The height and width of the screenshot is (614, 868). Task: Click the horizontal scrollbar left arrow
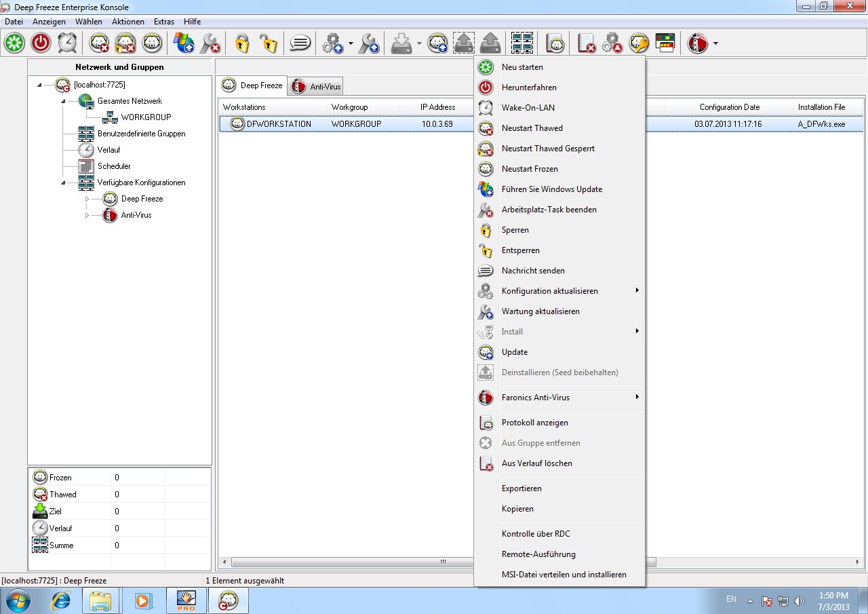click(x=225, y=562)
